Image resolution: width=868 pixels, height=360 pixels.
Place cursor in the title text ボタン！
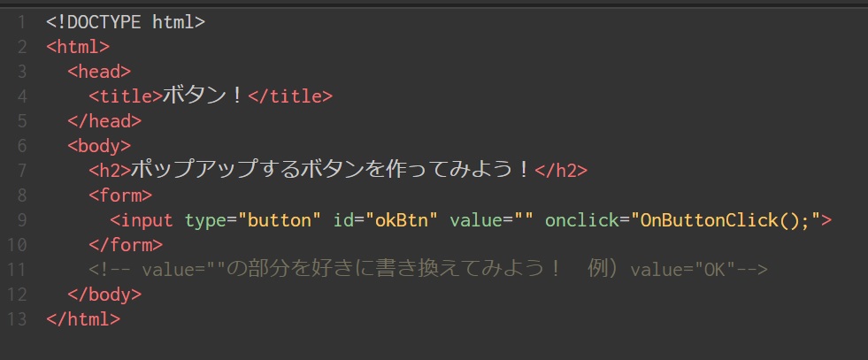(203, 96)
